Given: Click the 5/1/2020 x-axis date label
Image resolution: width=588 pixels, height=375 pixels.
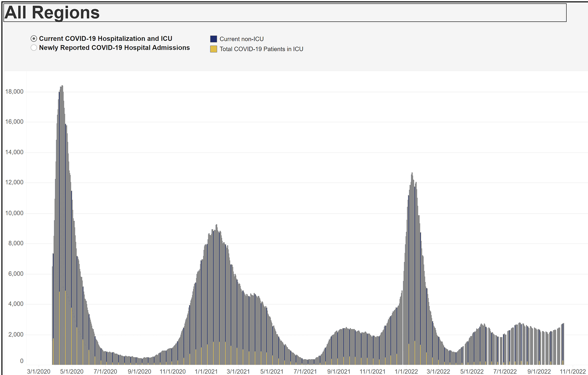Looking at the screenshot, I should pyautogui.click(x=72, y=371).
